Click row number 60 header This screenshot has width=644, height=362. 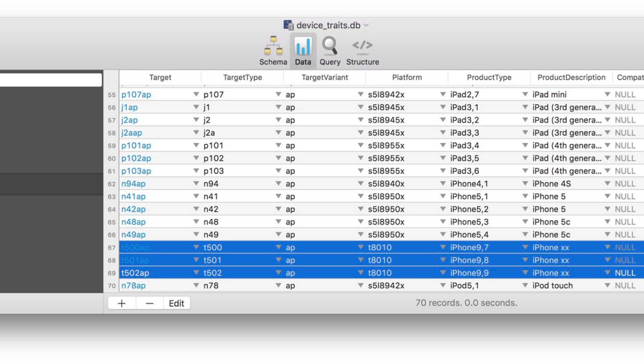pyautogui.click(x=111, y=158)
